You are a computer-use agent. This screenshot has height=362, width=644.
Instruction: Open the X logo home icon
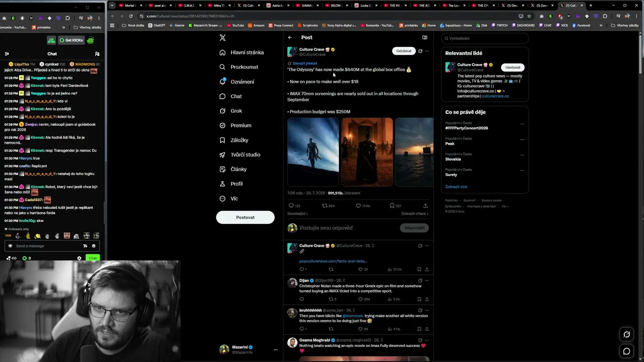pos(222,38)
